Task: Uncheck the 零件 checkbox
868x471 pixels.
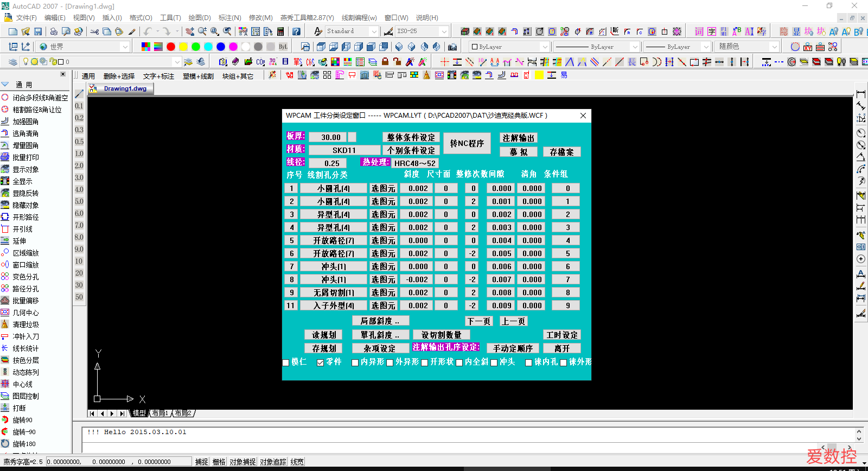Action: 321,362
